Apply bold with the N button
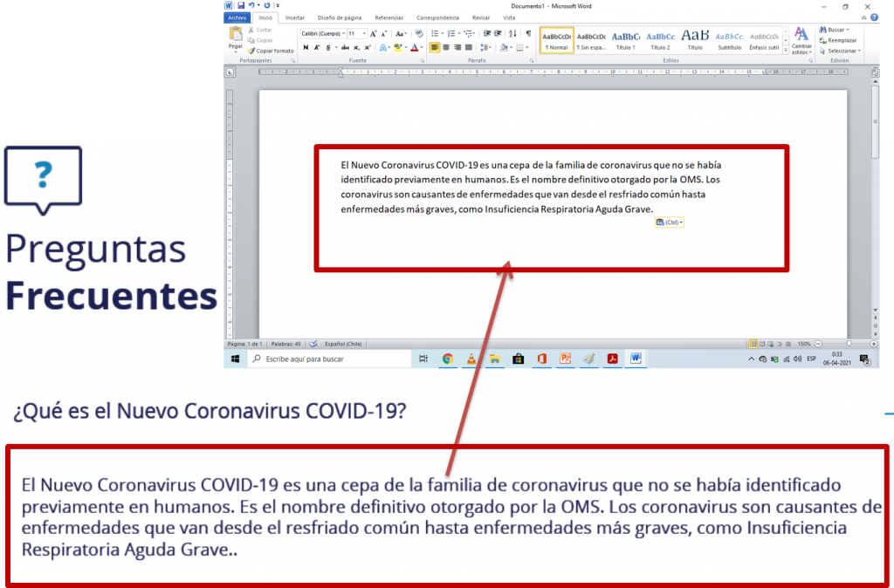This screenshot has width=894, height=588. point(306,48)
